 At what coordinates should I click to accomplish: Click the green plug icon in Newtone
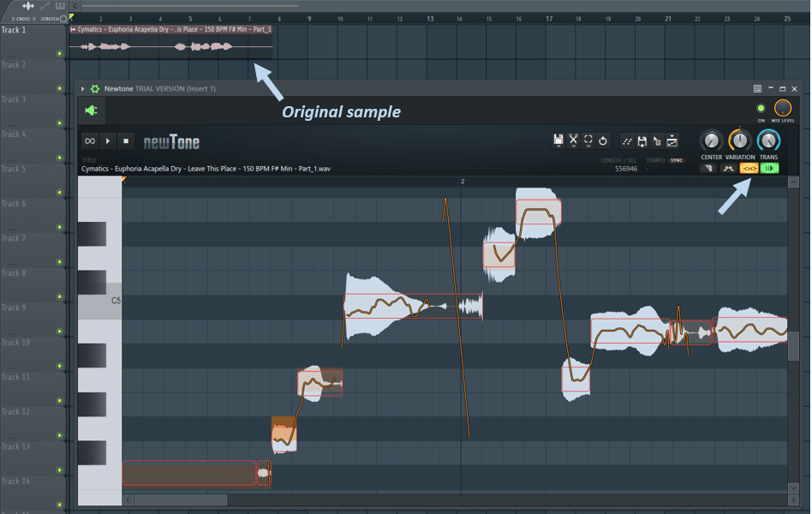(91, 111)
